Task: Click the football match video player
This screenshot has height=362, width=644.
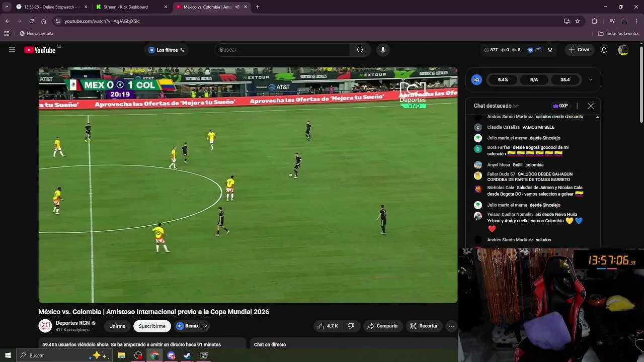Action: [248, 185]
